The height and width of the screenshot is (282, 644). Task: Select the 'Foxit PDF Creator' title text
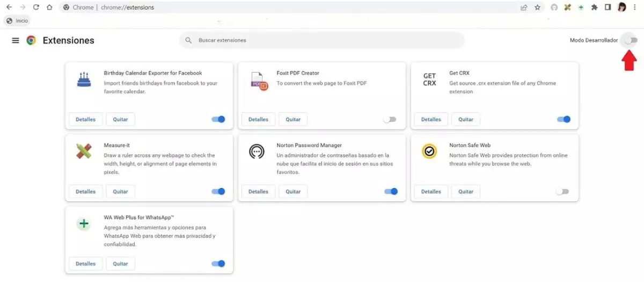tap(298, 73)
